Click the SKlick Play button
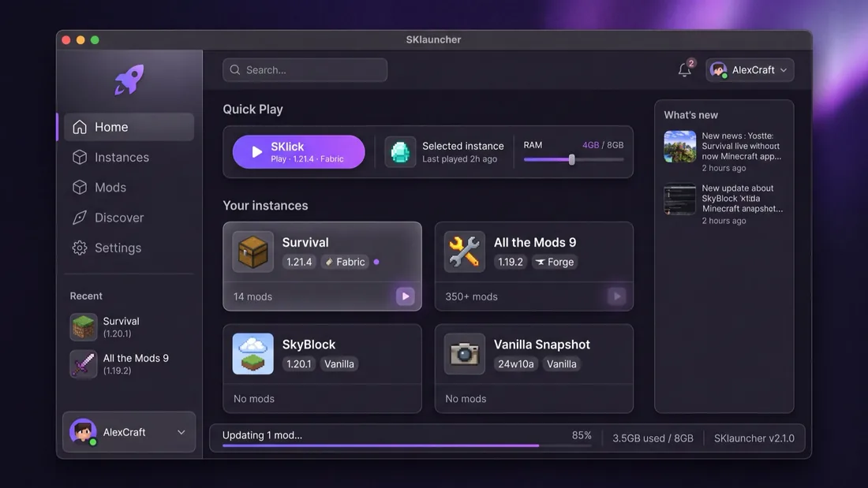The width and height of the screenshot is (868, 488). pos(298,151)
